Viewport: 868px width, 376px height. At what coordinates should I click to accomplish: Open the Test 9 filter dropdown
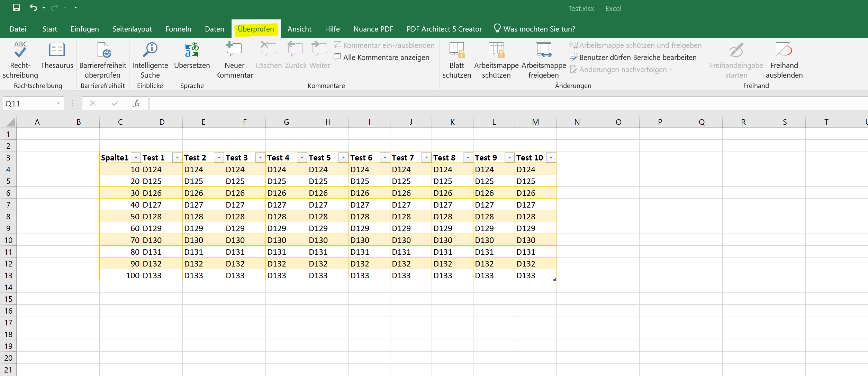[x=510, y=158]
